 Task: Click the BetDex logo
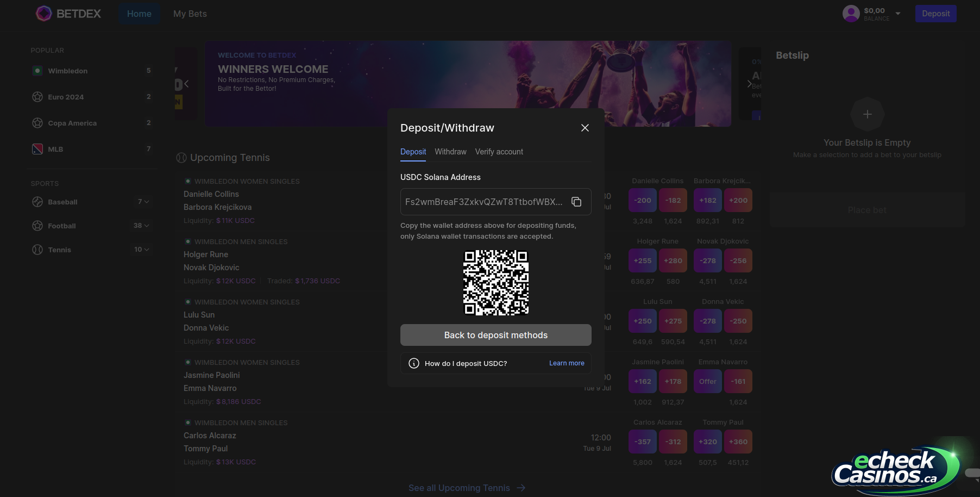(68, 14)
